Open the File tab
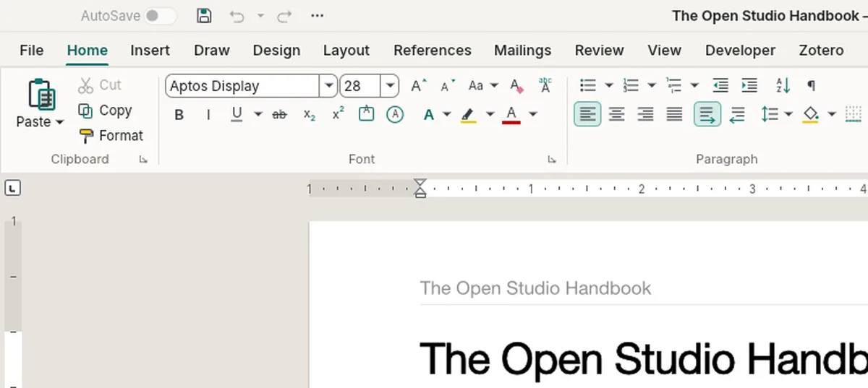 (31, 51)
